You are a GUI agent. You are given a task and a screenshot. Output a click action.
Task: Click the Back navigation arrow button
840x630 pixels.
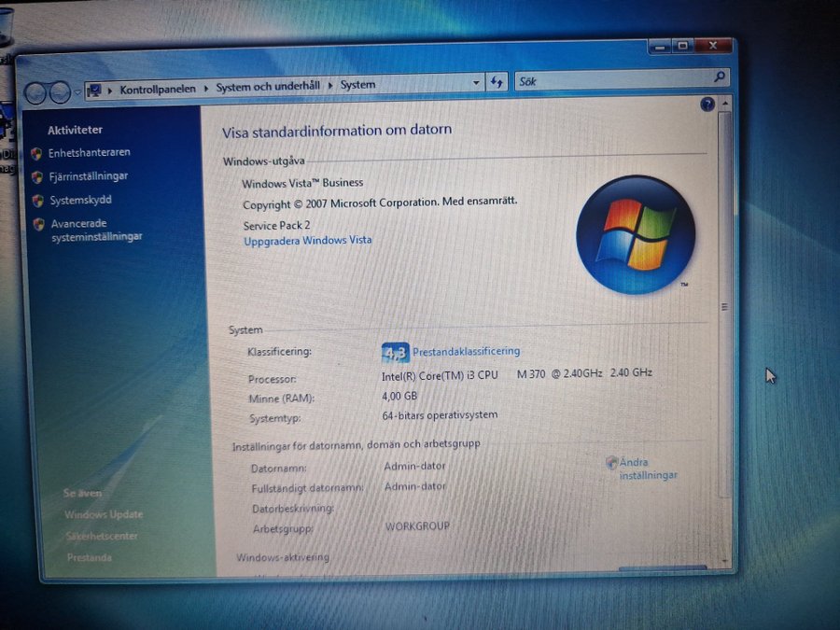pyautogui.click(x=35, y=93)
